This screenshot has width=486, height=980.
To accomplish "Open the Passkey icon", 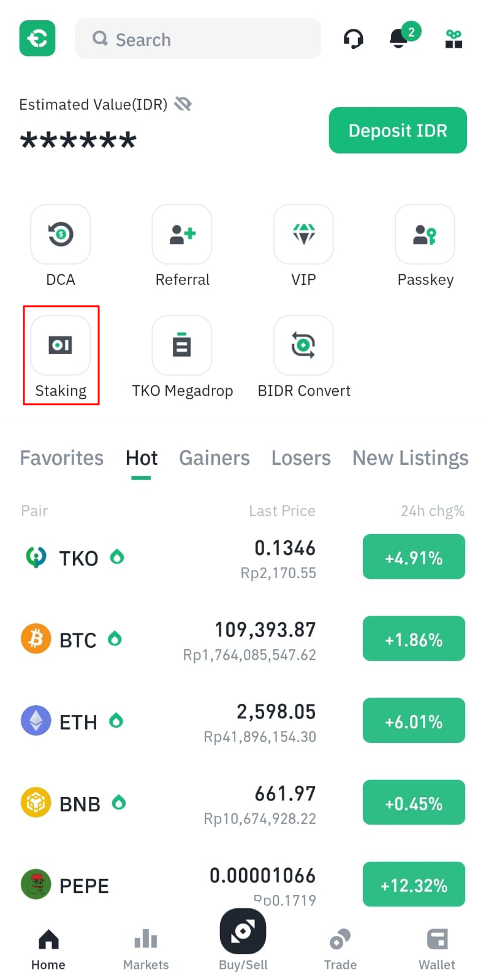I will pos(425,234).
